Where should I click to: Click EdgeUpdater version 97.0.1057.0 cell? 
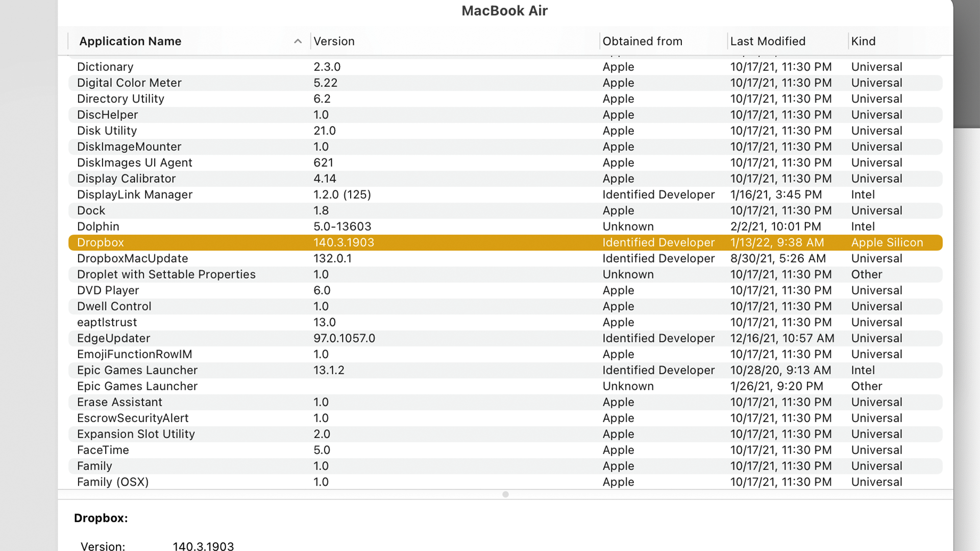pos(345,338)
